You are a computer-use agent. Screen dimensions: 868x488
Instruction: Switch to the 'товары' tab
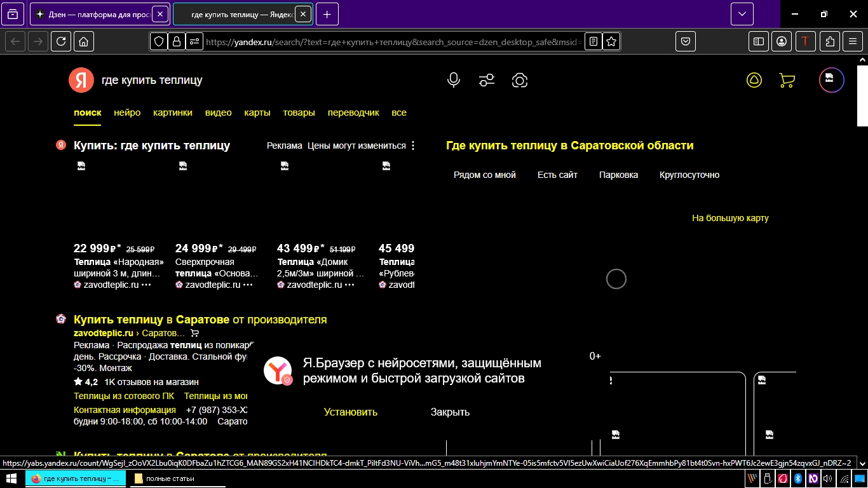(299, 112)
